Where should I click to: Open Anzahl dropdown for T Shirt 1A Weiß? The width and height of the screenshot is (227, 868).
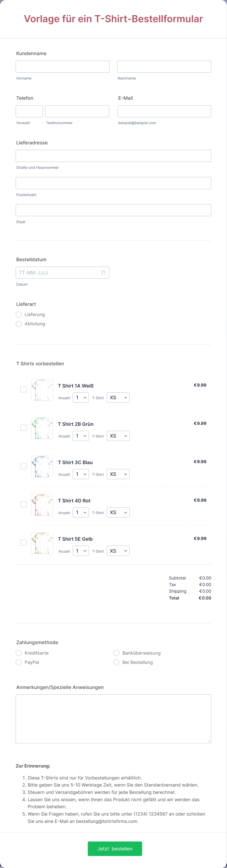pos(81,398)
